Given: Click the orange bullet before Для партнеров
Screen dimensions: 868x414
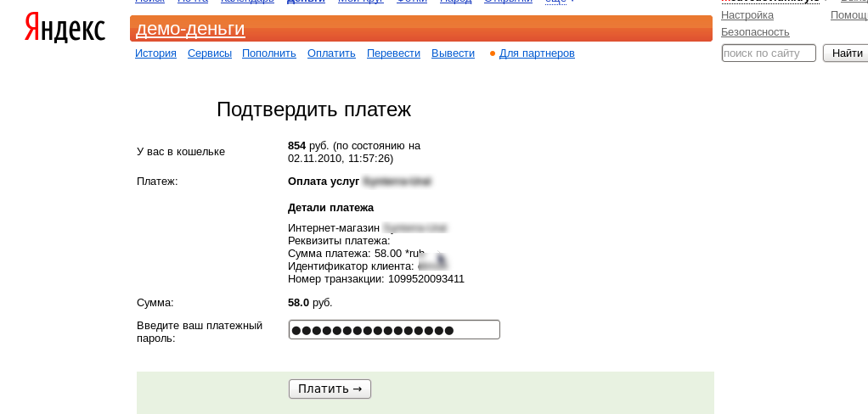Looking at the screenshot, I should (x=493, y=53).
